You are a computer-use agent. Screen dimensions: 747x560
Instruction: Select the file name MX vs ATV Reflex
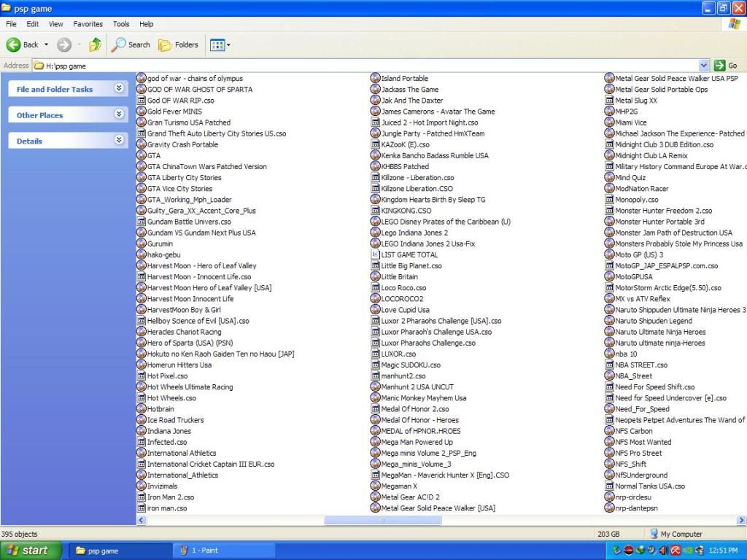point(642,299)
